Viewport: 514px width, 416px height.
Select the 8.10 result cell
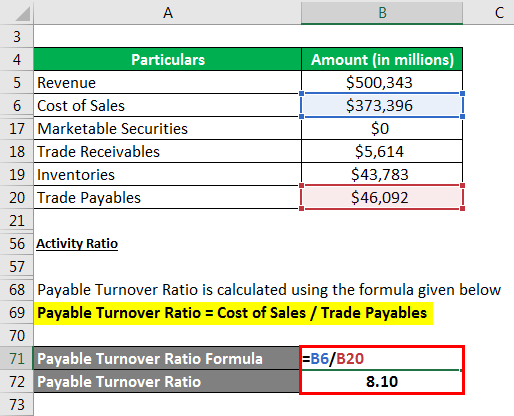[x=382, y=381]
